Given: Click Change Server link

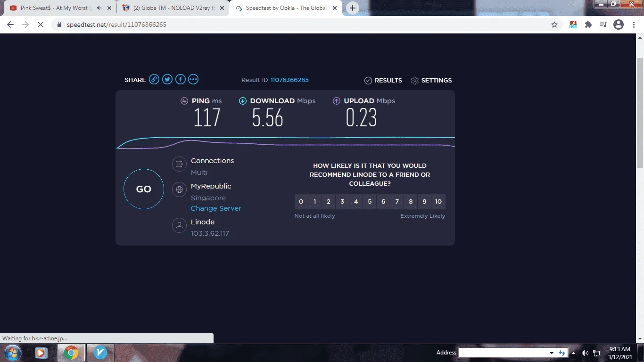Looking at the screenshot, I should pos(216,208).
